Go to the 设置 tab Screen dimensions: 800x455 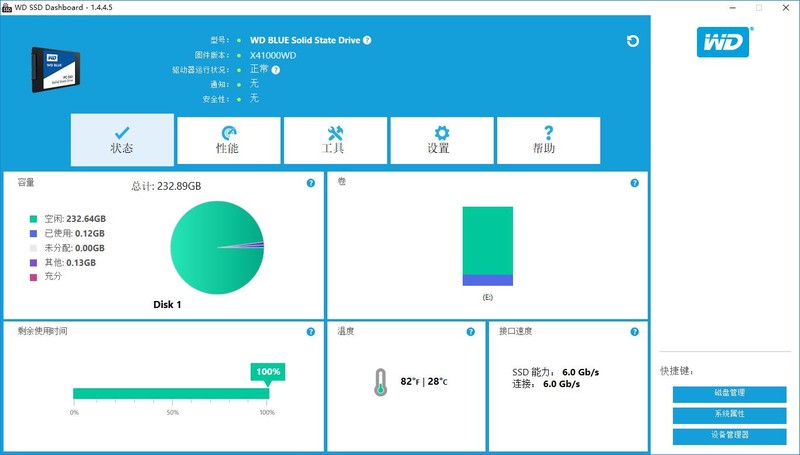coord(441,140)
